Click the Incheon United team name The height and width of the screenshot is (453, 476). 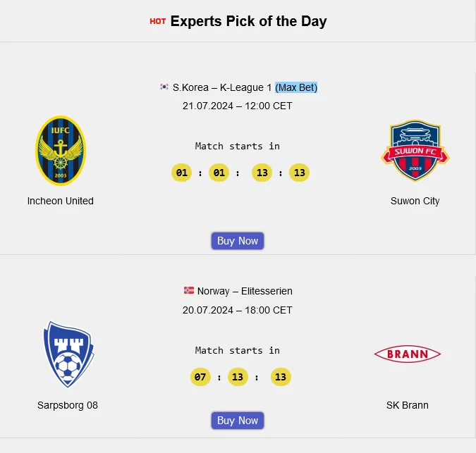coord(61,201)
